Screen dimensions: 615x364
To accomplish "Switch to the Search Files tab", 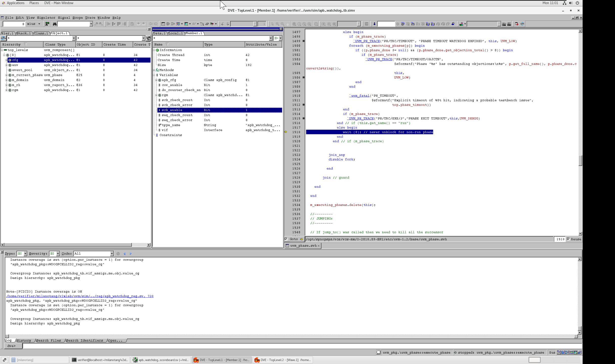I will coord(49,340).
